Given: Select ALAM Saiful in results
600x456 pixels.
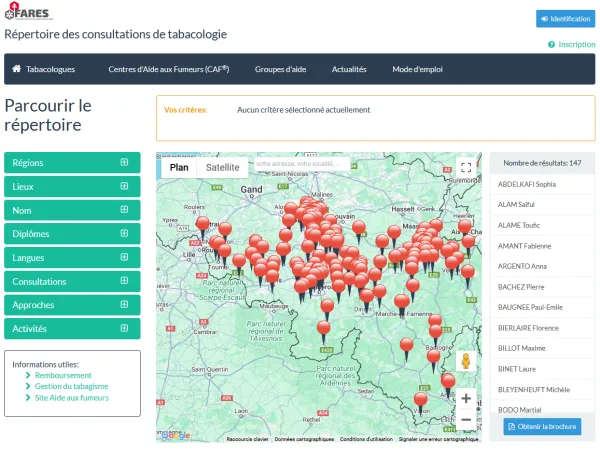Looking at the screenshot, I should click(x=542, y=205).
